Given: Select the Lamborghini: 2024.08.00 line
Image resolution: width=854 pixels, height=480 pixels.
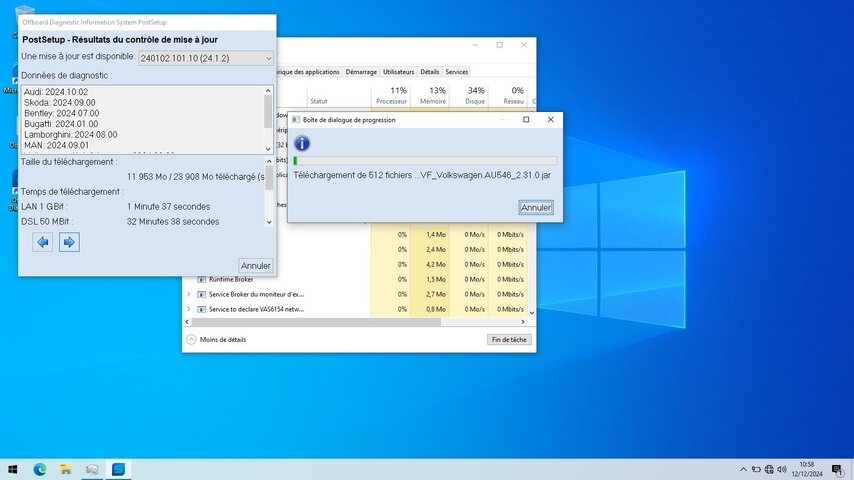Looking at the screenshot, I should point(70,135).
